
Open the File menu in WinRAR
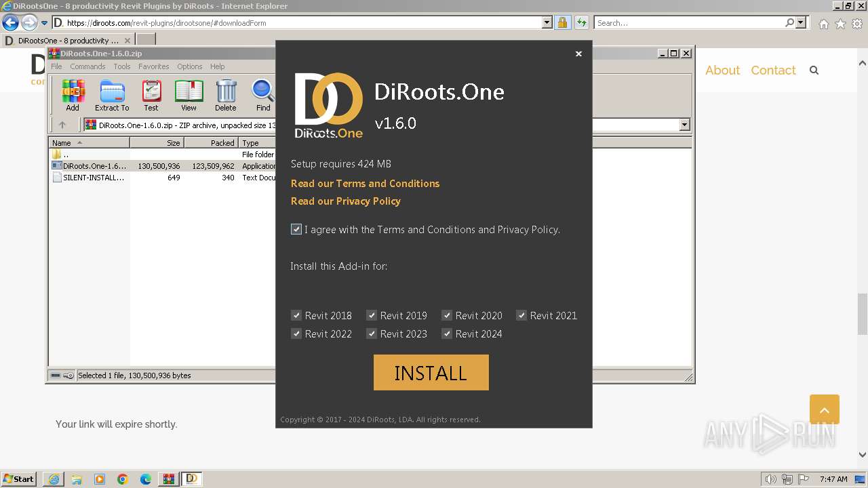pos(56,66)
